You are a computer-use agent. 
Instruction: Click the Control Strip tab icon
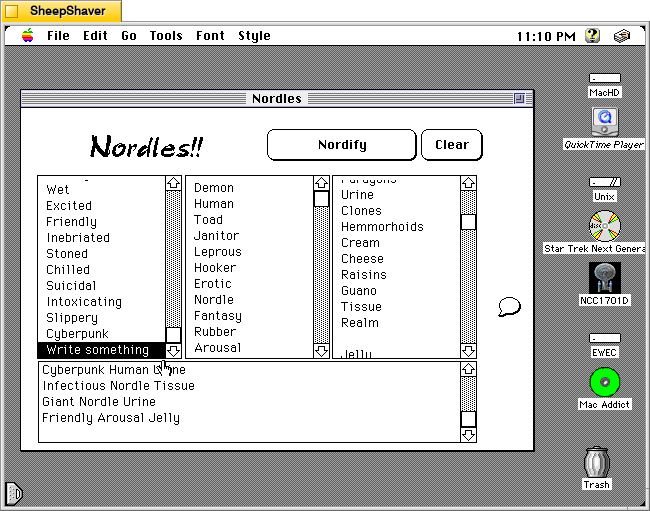tap(14, 494)
